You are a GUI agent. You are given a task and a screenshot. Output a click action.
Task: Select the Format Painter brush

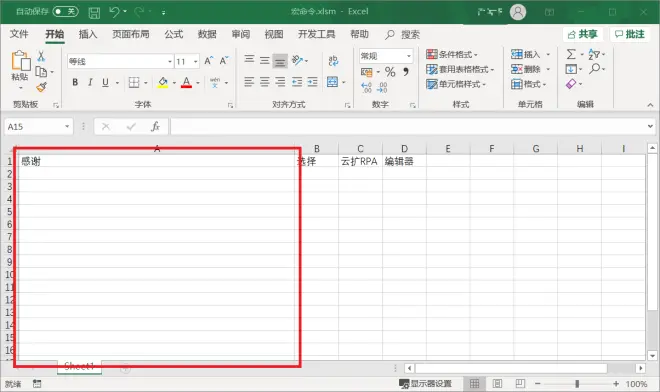(x=41, y=87)
